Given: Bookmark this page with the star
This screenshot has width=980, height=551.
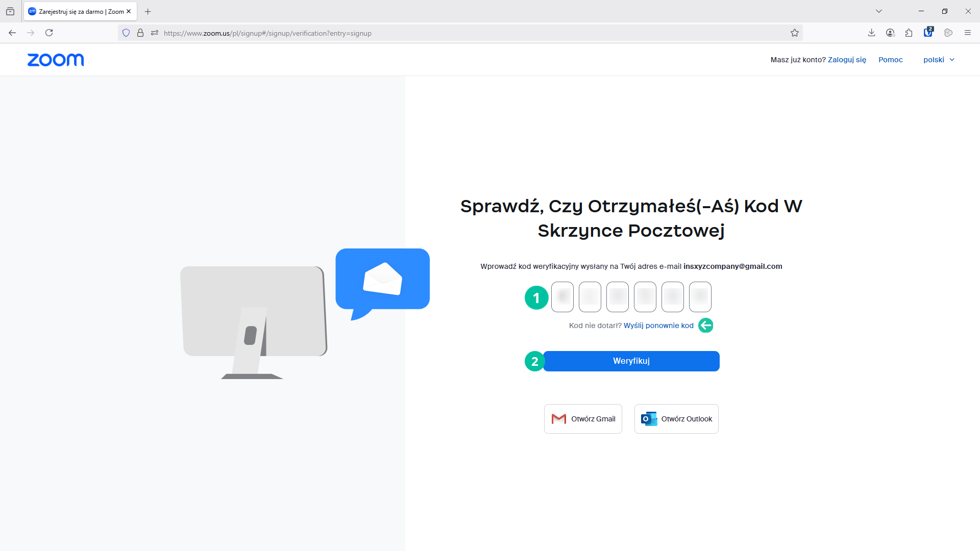Looking at the screenshot, I should click(x=795, y=33).
